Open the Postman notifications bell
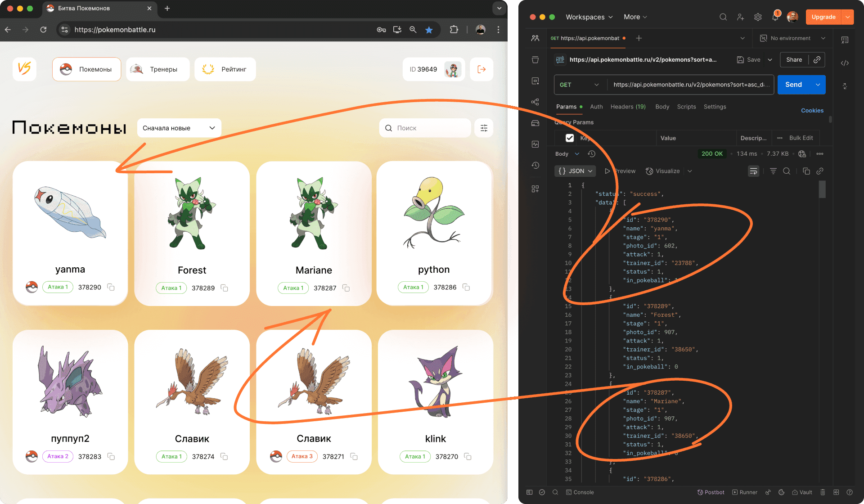 (x=775, y=17)
